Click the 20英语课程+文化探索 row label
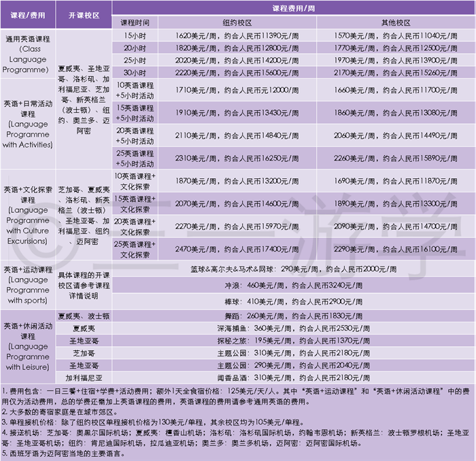This screenshot has width=476, height=461. tap(135, 226)
